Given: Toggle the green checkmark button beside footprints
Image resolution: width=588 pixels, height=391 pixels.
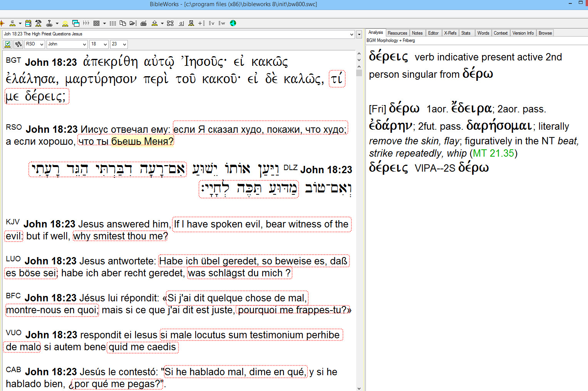Looking at the screenshot, I should pyautogui.click(x=7, y=44).
